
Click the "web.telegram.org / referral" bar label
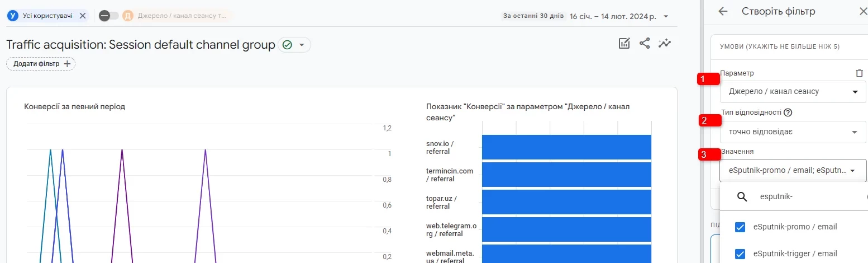pos(451,230)
